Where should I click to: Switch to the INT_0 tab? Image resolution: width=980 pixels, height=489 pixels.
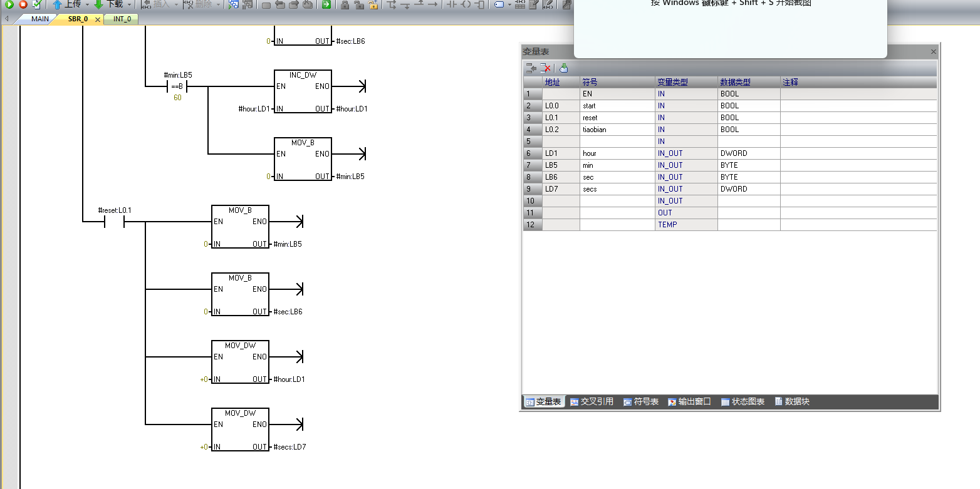coord(122,19)
